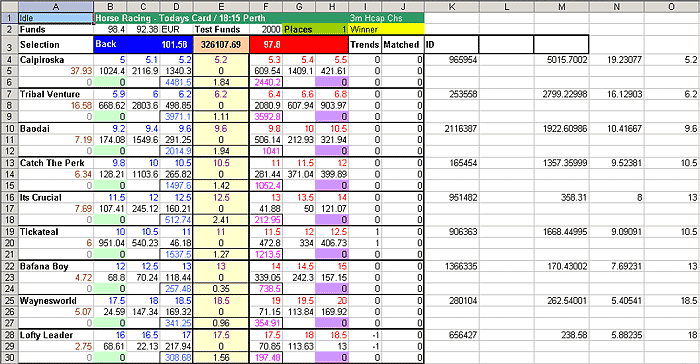The height and width of the screenshot is (364, 700).
Task: Click the Funds label cell
Action: [x=56, y=29]
